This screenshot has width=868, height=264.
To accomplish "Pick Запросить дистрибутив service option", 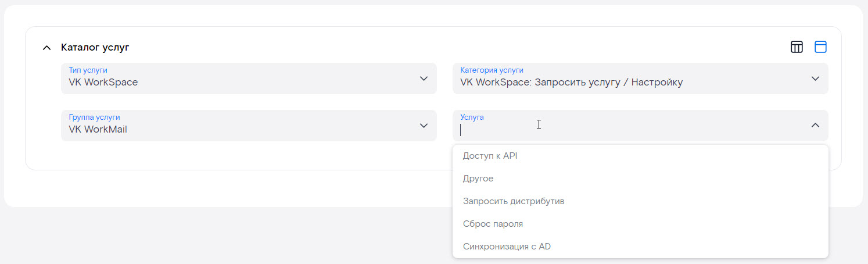I will click(x=514, y=201).
